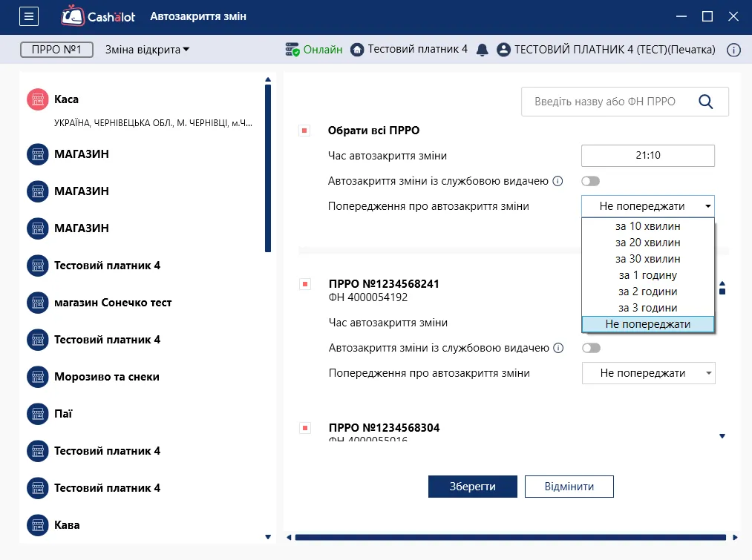Click the left list vertical scrollbar thumb
This screenshot has height=560, width=752.
coord(268,168)
